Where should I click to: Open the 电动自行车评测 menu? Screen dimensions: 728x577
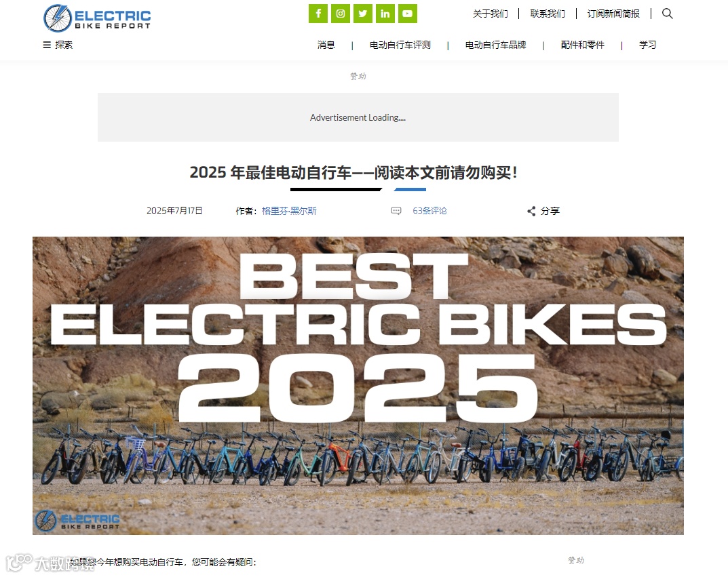[x=400, y=45]
